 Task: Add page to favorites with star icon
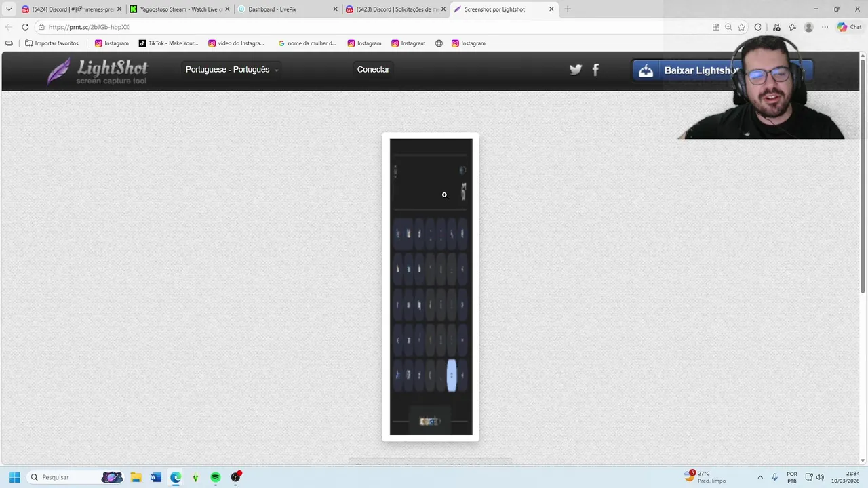pos(741,27)
